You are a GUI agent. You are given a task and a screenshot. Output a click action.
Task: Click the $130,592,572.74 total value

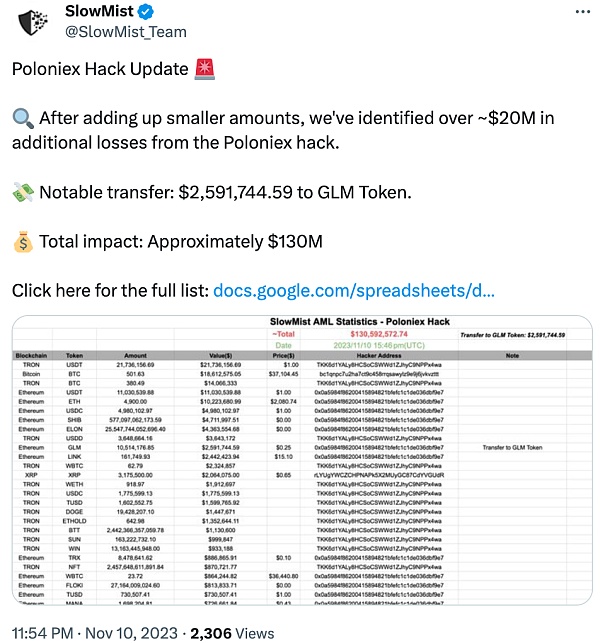pos(379,334)
